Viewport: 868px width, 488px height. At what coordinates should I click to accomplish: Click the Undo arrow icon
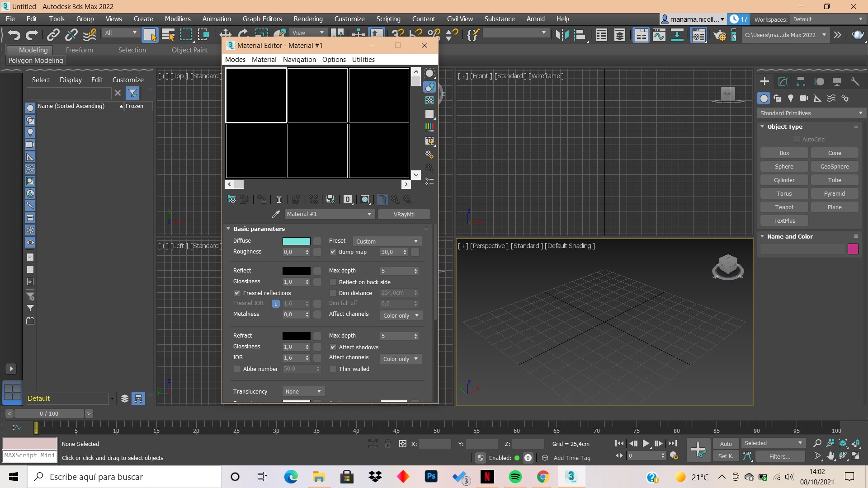14,35
